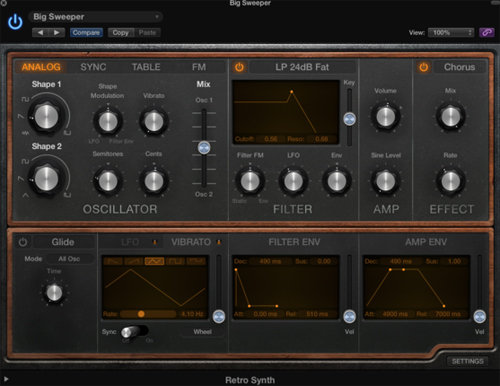Click the Chorus Mix knob
The image size is (500, 386).
[451, 117]
